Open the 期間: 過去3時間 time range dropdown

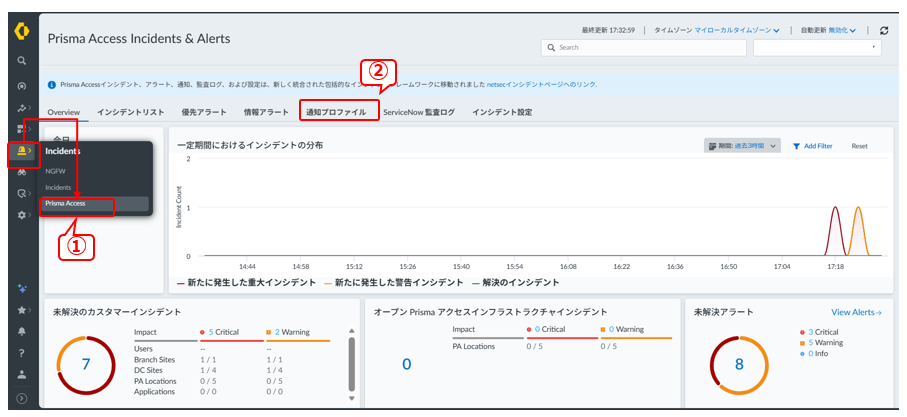[x=742, y=146]
